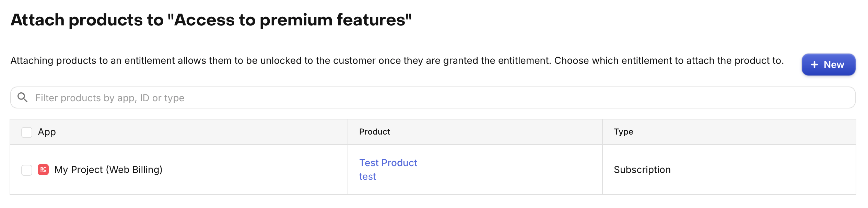
Task: Click the plus icon on New button
Action: coord(814,65)
